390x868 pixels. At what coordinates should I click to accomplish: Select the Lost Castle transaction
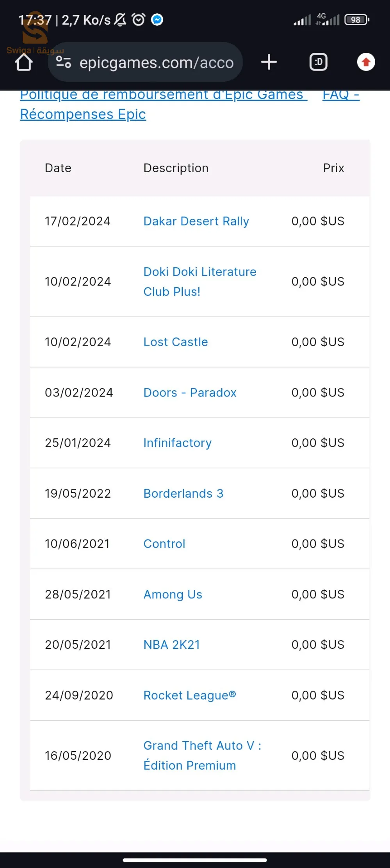176,342
